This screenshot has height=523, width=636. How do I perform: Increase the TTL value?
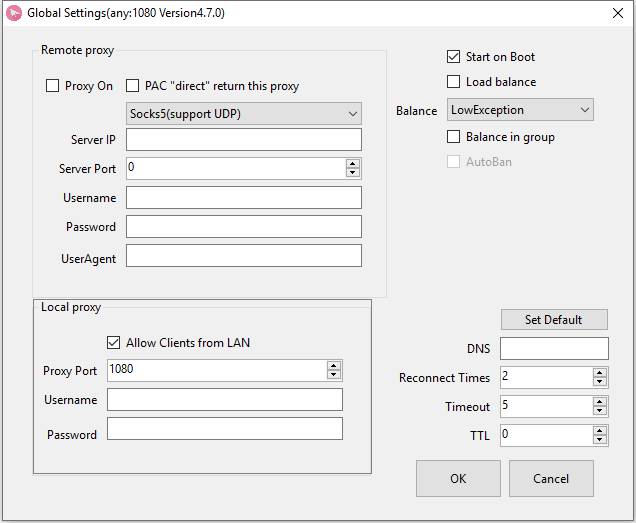(x=599, y=431)
